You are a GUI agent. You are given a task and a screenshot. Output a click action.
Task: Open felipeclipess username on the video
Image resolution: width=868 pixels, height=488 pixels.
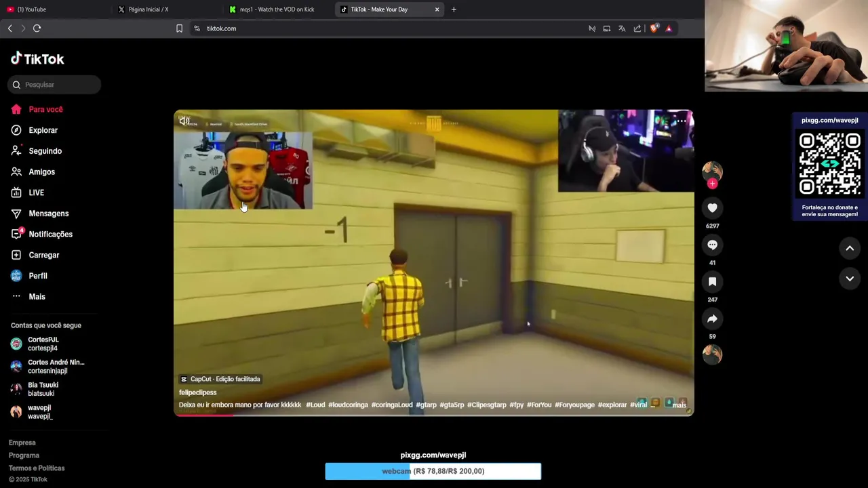(x=198, y=392)
